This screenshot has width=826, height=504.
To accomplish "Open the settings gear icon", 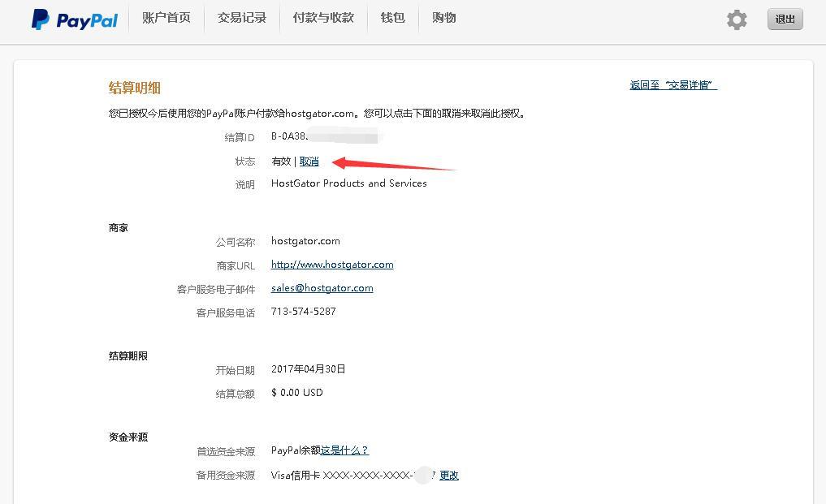I will (x=737, y=19).
